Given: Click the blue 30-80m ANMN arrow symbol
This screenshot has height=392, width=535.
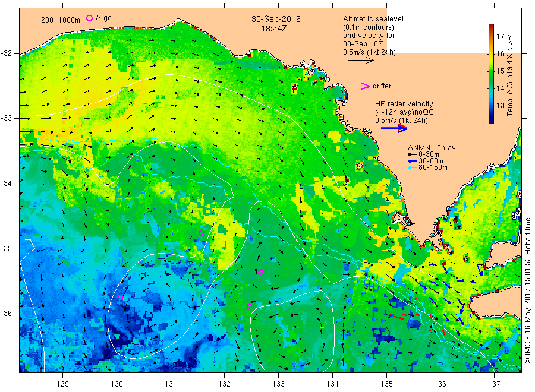Looking at the screenshot, I should pos(412,161).
